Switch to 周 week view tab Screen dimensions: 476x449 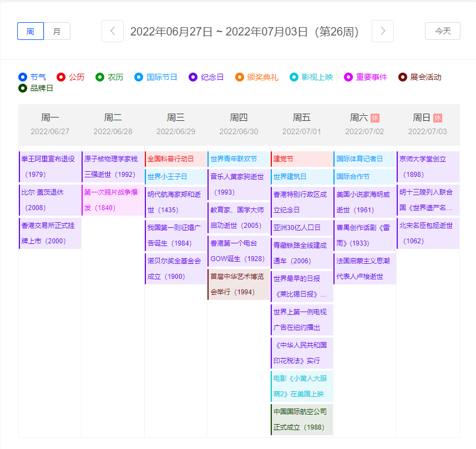[31, 31]
